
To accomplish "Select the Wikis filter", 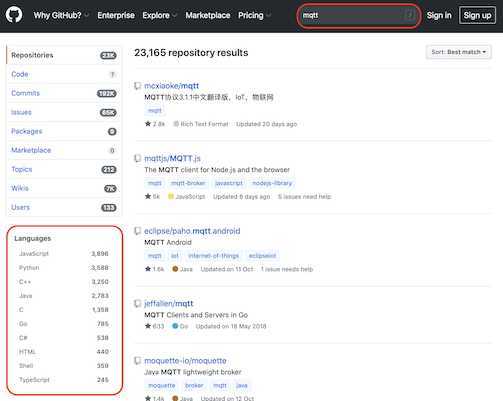I will tap(64, 188).
